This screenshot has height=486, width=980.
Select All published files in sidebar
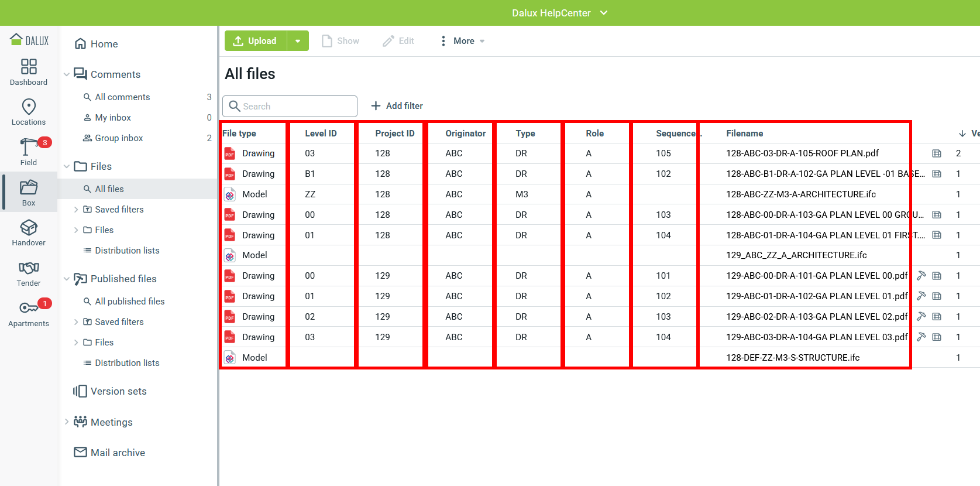coord(129,302)
